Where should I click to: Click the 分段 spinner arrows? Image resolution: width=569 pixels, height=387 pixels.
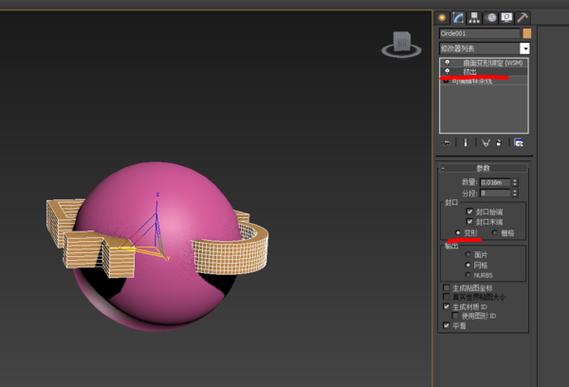[515, 193]
